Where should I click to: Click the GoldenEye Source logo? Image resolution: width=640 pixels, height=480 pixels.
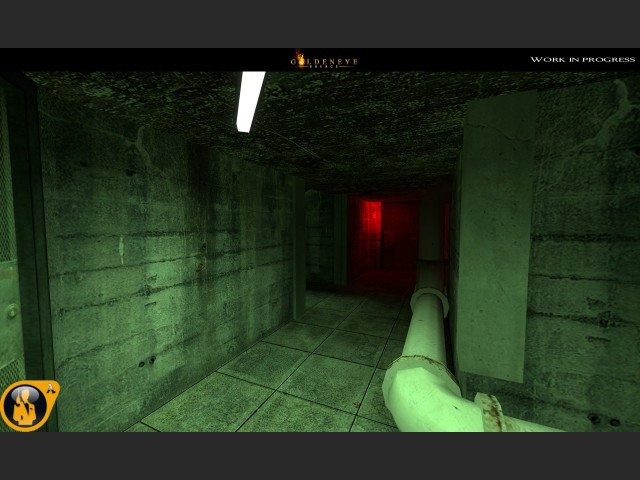click(x=324, y=60)
